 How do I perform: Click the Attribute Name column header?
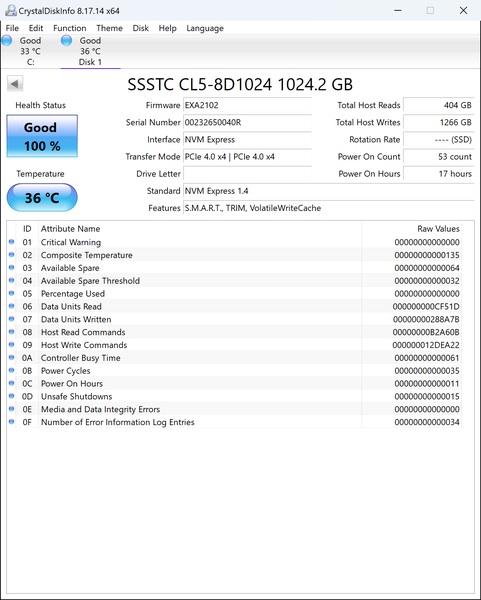[x=200, y=229]
